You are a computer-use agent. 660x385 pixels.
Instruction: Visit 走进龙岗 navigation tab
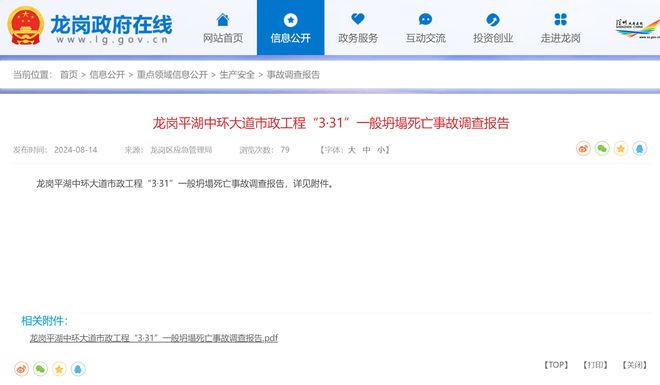pyautogui.click(x=561, y=28)
